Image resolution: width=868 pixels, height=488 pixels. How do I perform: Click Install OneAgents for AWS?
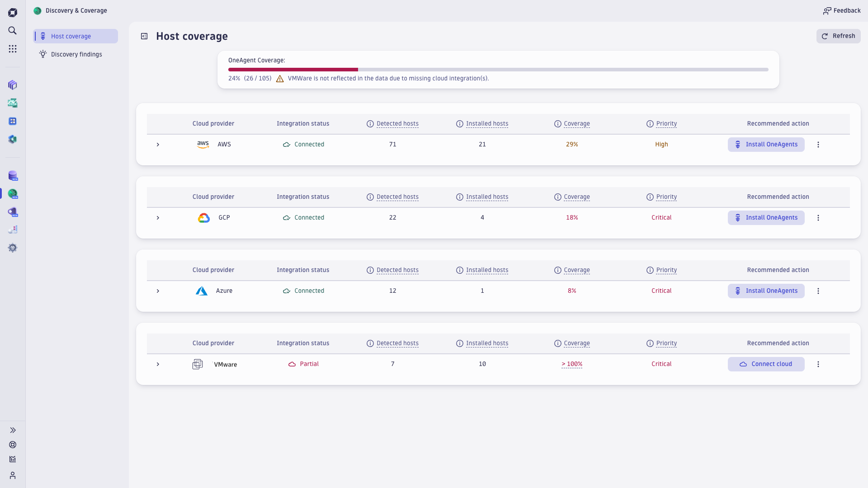(x=766, y=145)
